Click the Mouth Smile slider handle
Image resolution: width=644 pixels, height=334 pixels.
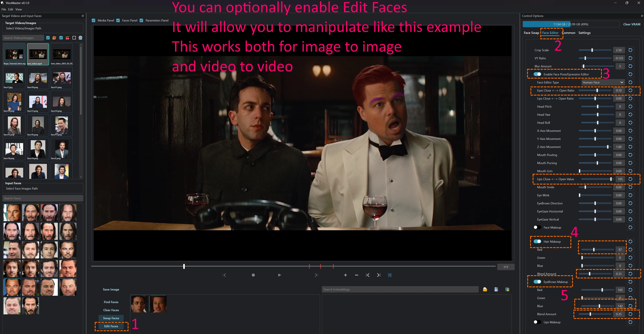pyautogui.click(x=585, y=187)
